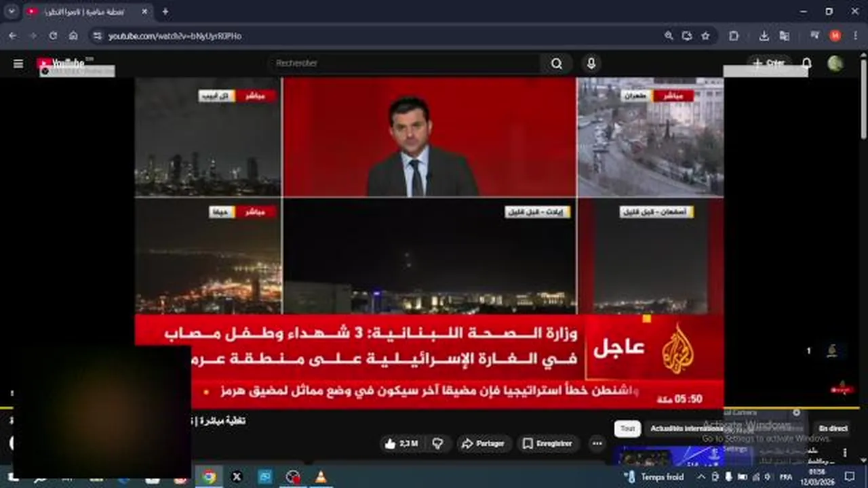Run search with the magnifier button

[557, 63]
